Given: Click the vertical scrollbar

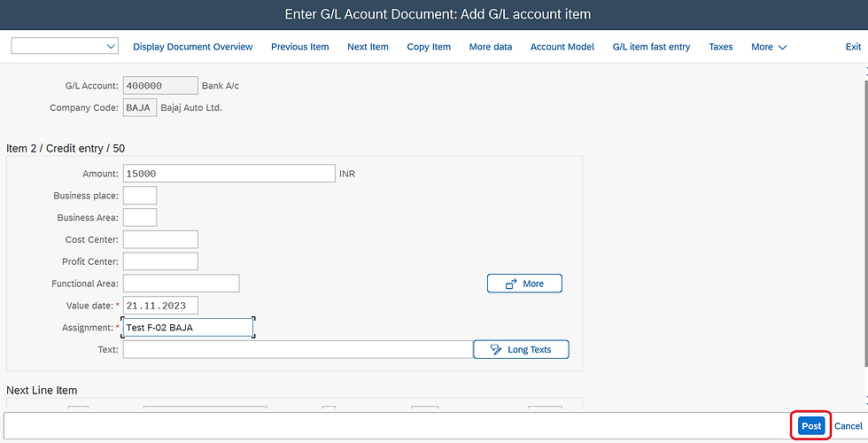Looking at the screenshot, I should (866, 221).
